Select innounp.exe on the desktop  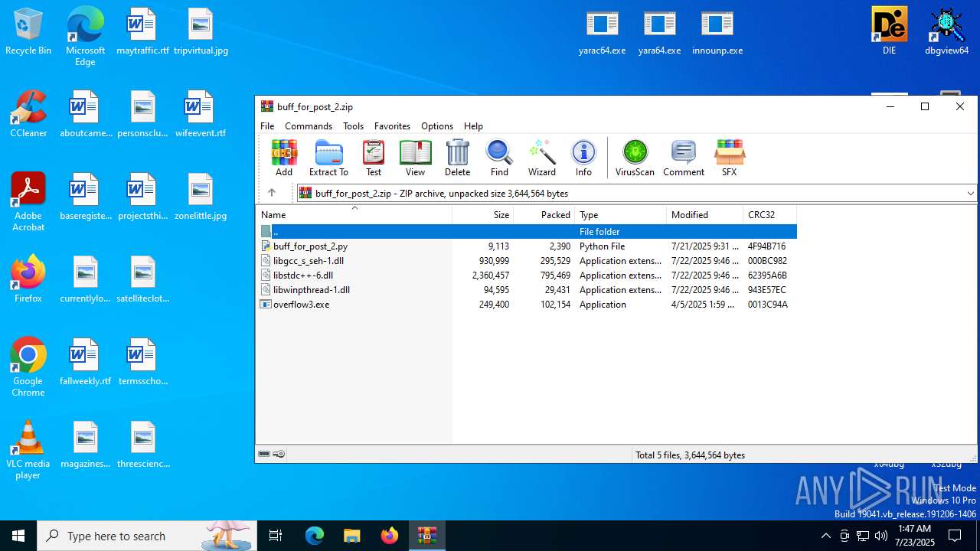pyautogui.click(x=717, y=32)
